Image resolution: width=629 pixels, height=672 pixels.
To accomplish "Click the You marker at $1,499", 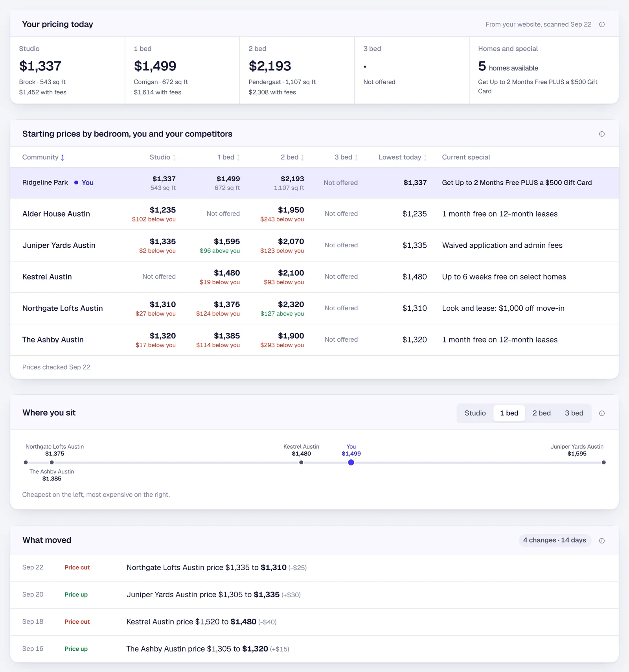I will pyautogui.click(x=351, y=462).
